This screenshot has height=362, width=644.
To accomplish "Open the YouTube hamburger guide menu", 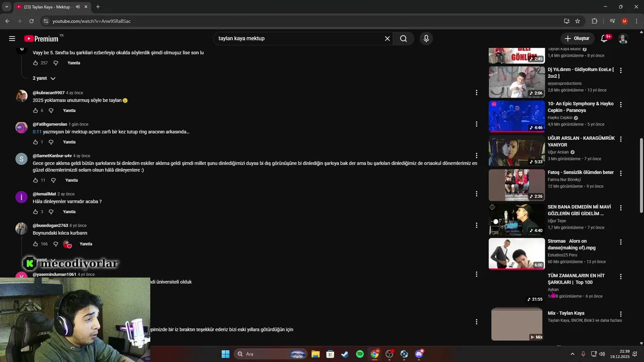I will coord(12,39).
